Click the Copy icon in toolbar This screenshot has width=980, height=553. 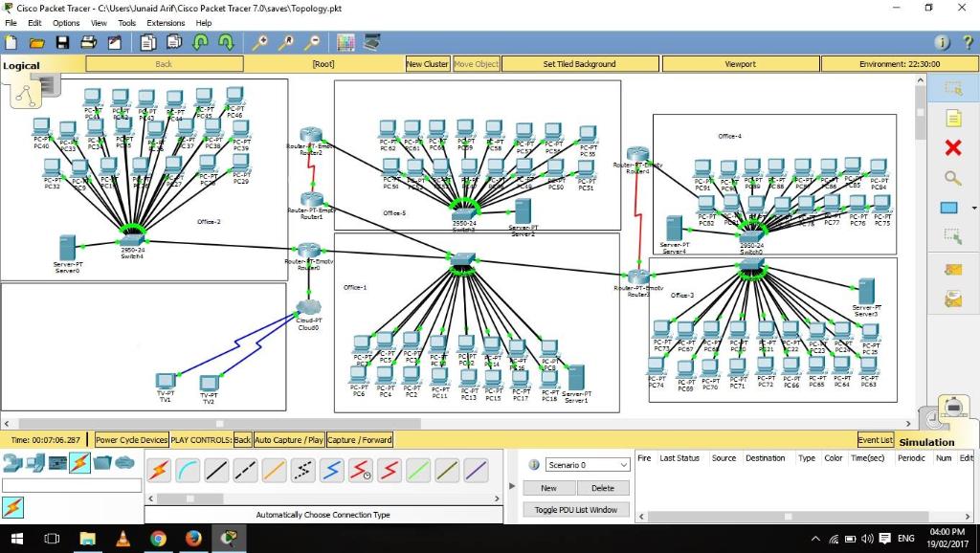pyautogui.click(x=148, y=42)
